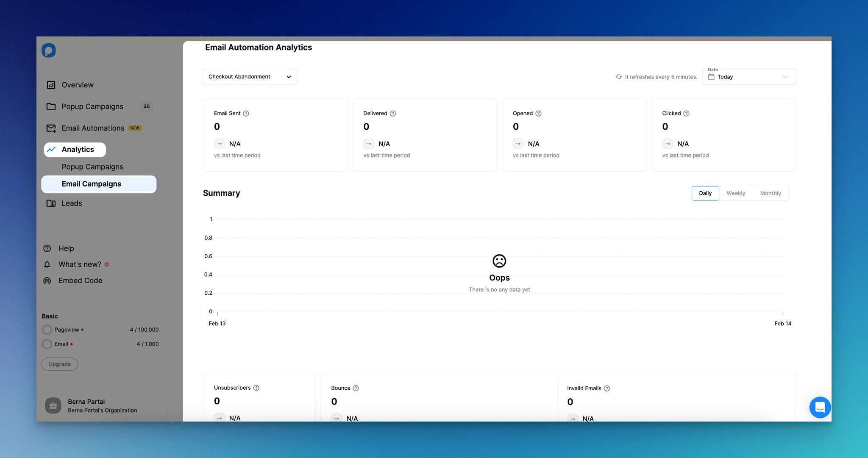Click the Overview chart icon
The height and width of the screenshot is (458, 868).
[51, 85]
